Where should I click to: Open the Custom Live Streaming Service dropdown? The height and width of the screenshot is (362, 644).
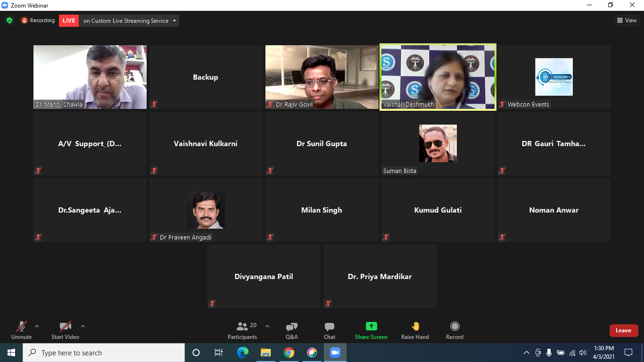[174, 21]
